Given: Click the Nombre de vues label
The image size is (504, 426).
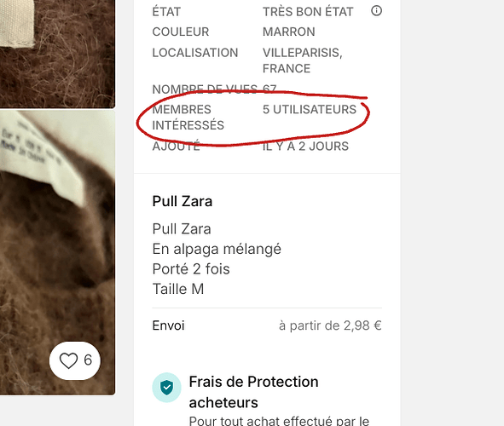Looking at the screenshot, I should (x=205, y=89).
